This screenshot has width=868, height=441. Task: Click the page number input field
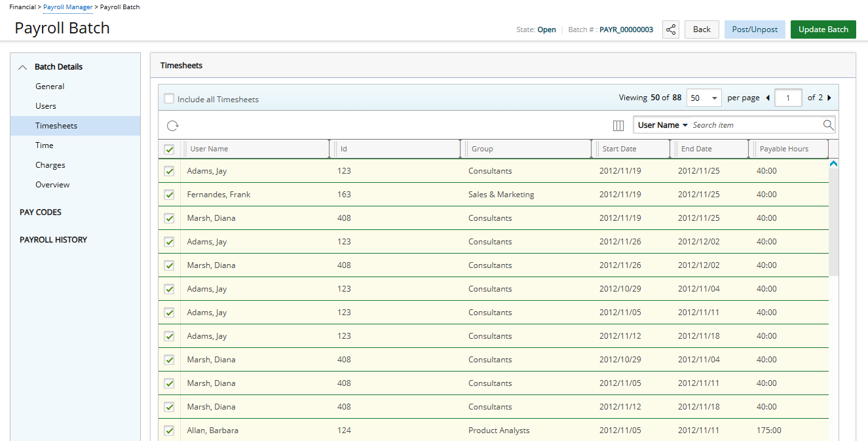click(789, 98)
